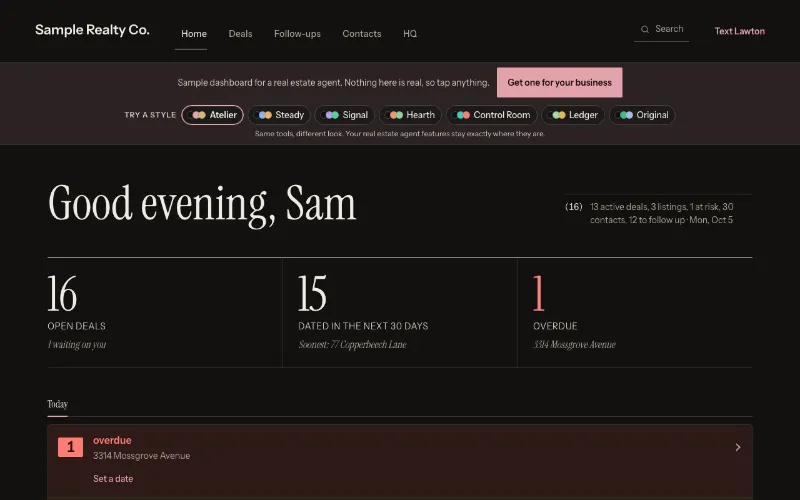Select the Atelier style
The width and height of the screenshot is (800, 500).
point(212,115)
